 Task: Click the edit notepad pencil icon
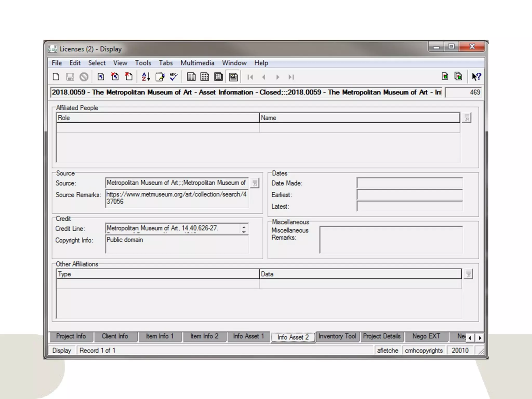[x=160, y=77]
